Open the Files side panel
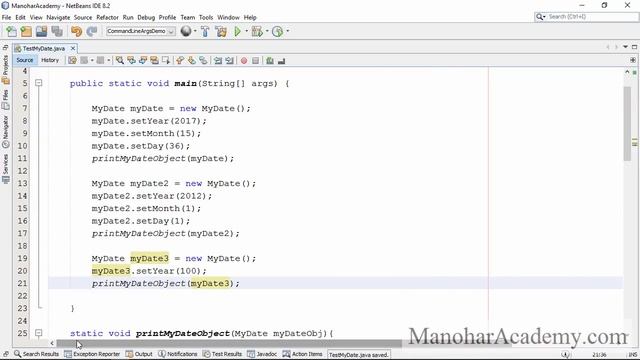640x360 pixels. [x=5, y=100]
